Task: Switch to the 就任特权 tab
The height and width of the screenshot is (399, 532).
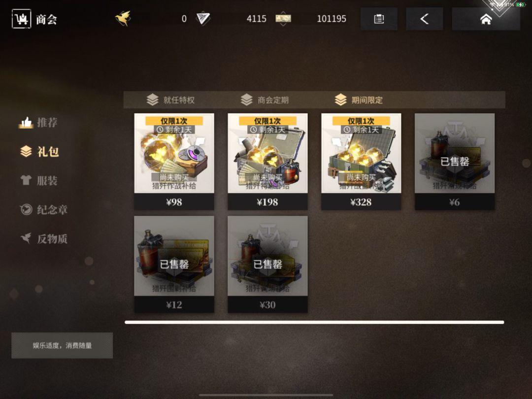Action: [x=170, y=100]
